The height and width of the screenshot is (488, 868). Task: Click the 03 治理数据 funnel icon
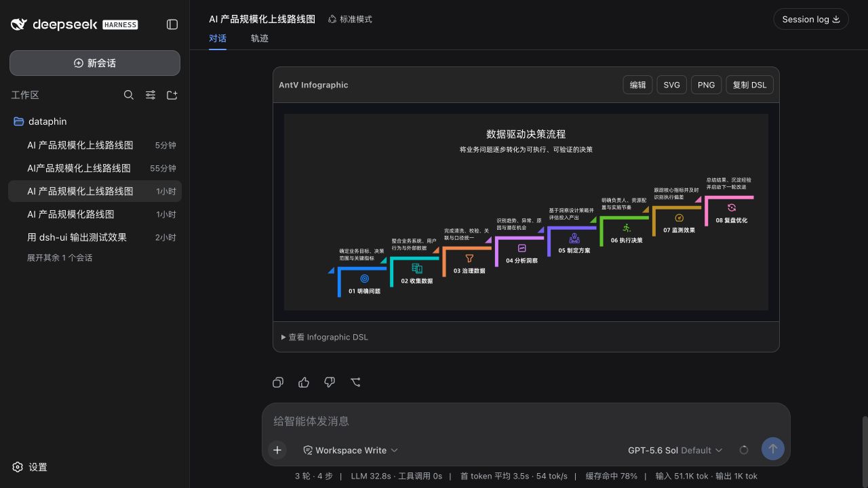click(469, 258)
